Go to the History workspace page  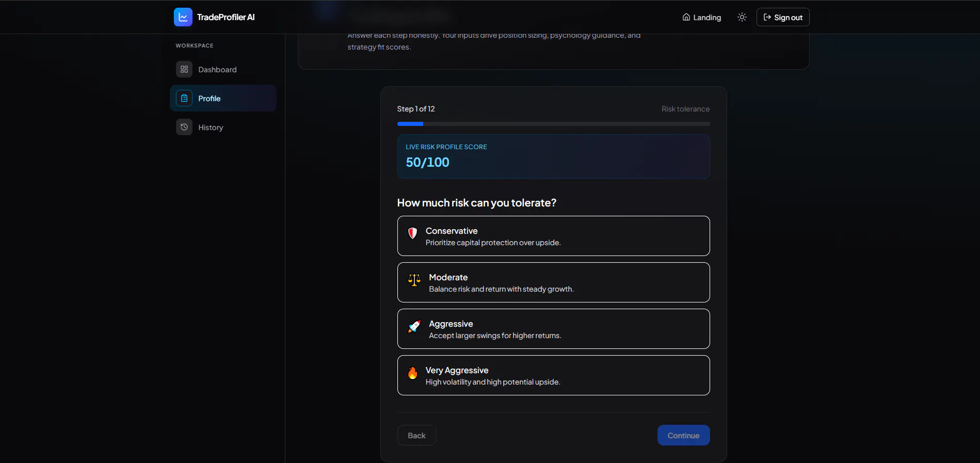pos(223,127)
